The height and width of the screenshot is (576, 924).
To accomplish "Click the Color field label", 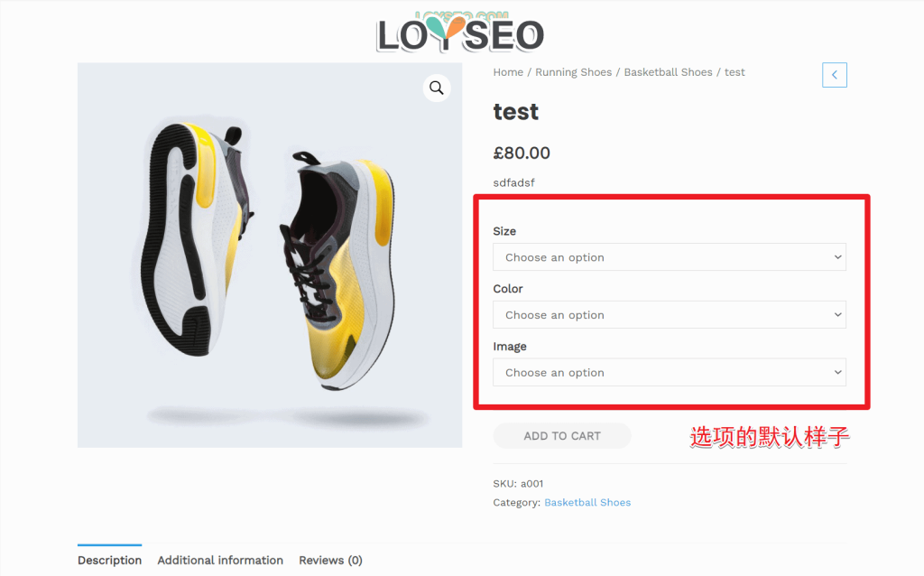I will pos(508,289).
